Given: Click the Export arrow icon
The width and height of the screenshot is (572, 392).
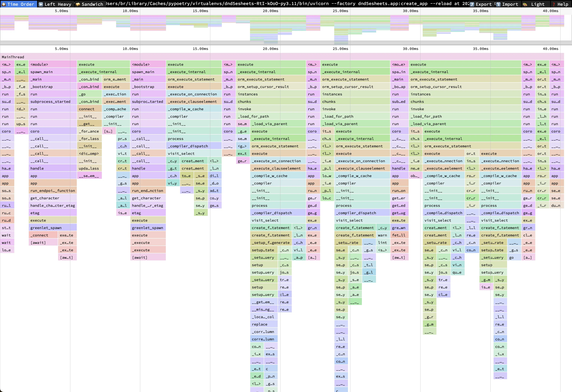Looking at the screenshot, I should tap(472, 4).
